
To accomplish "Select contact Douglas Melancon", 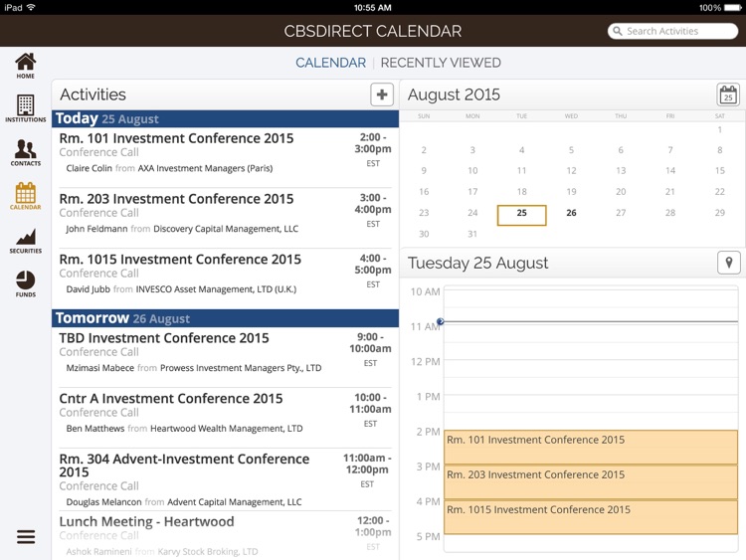I will pos(103,502).
